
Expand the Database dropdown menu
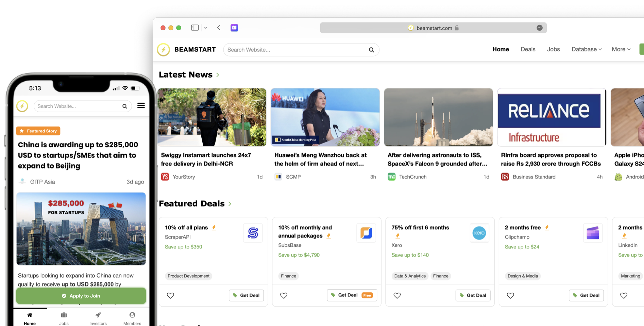click(587, 49)
